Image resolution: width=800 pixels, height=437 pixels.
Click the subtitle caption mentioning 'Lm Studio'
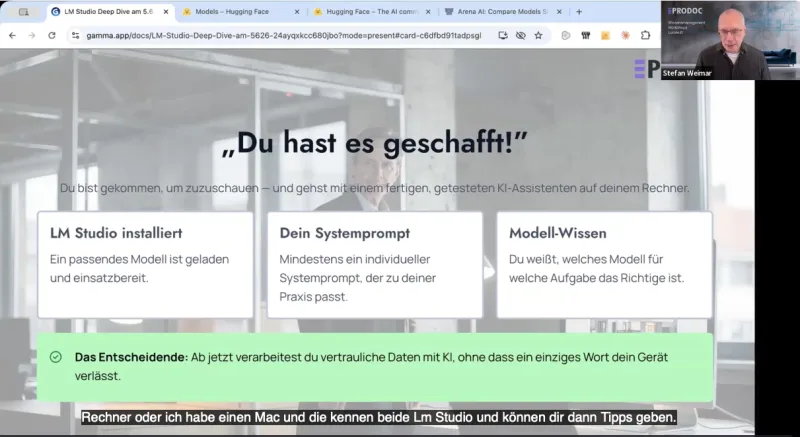379,417
